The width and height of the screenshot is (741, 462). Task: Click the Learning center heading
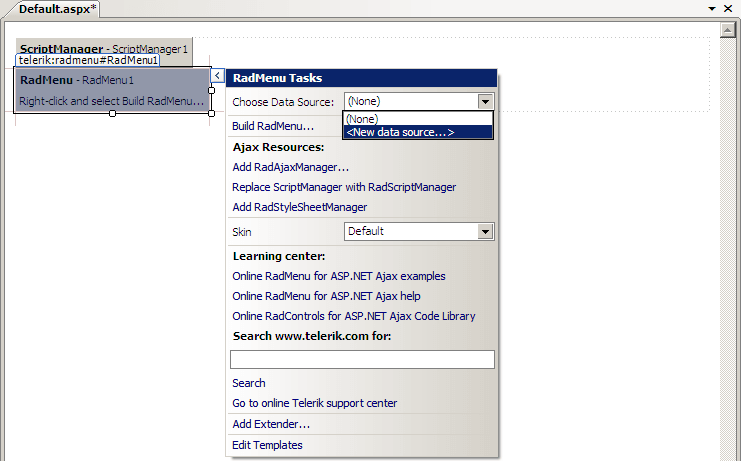pyautogui.click(x=279, y=256)
